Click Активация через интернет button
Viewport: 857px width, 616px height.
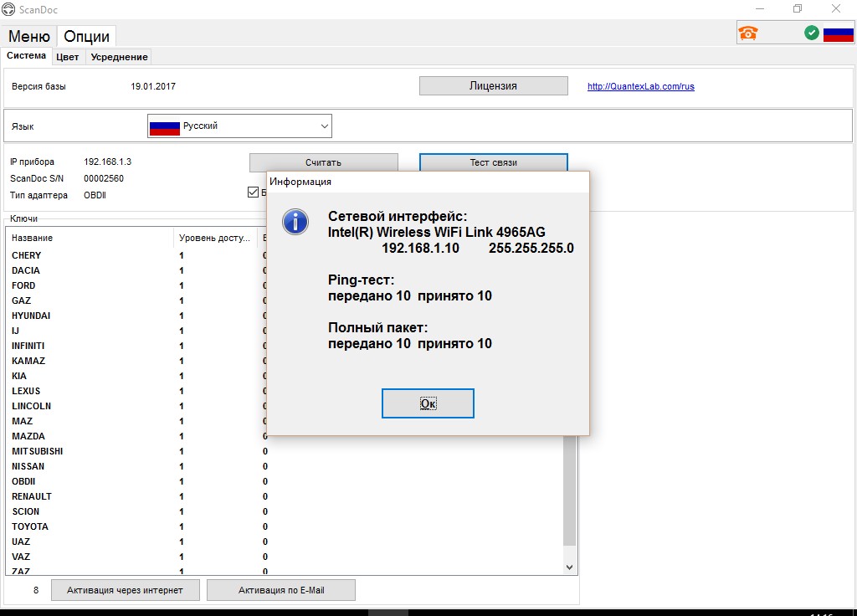pos(126,590)
